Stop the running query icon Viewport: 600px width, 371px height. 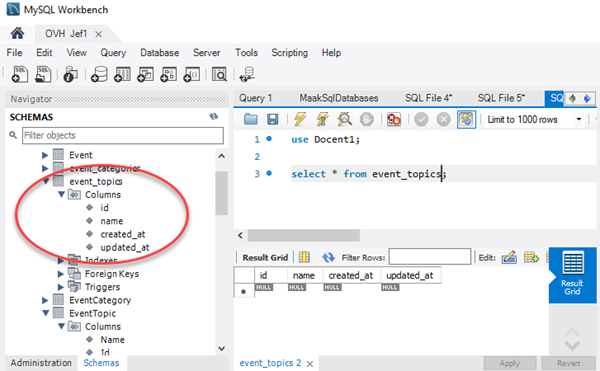point(367,119)
